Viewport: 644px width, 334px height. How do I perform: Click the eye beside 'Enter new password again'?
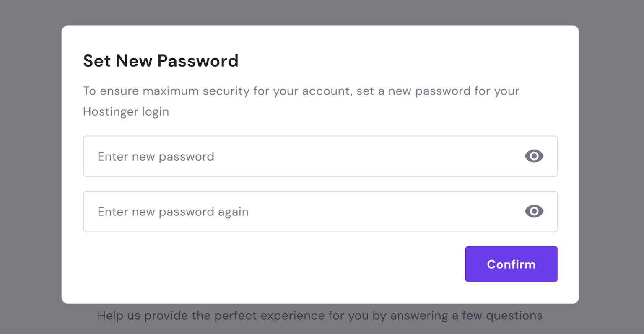click(x=534, y=211)
